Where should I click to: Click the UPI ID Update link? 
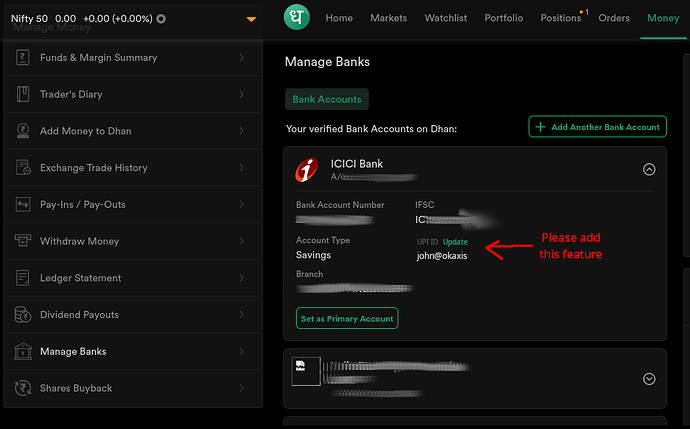pos(455,242)
